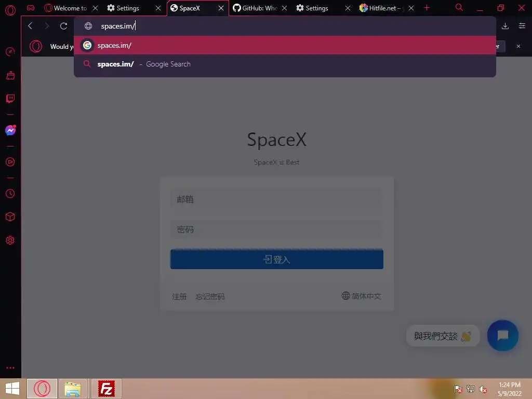Image resolution: width=532 pixels, height=399 pixels.
Task: Close the GitHub tab
Action: pos(284,8)
